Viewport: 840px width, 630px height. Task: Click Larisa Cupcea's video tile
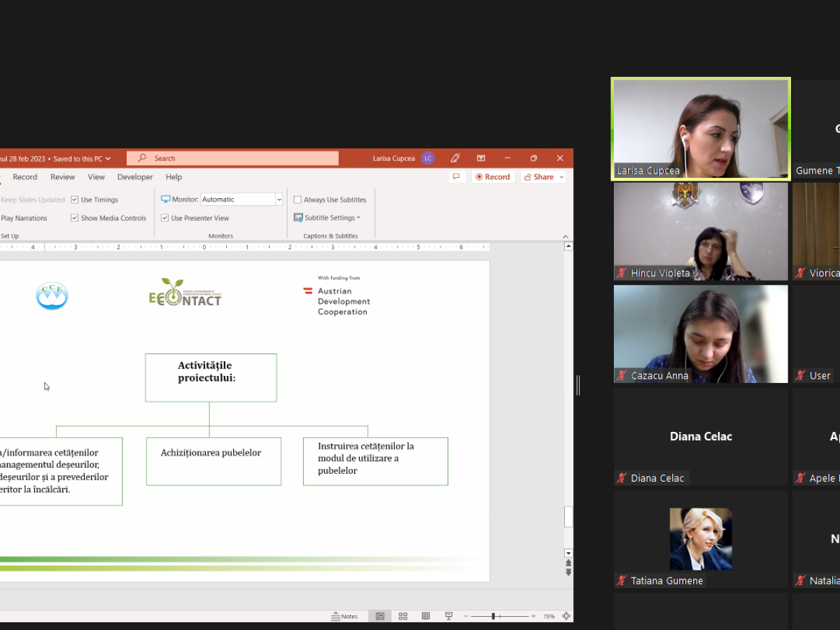tap(701, 128)
